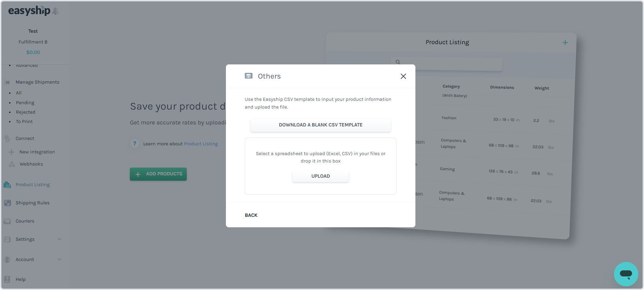
Task: Go back with the BACK button
Action: point(251,215)
